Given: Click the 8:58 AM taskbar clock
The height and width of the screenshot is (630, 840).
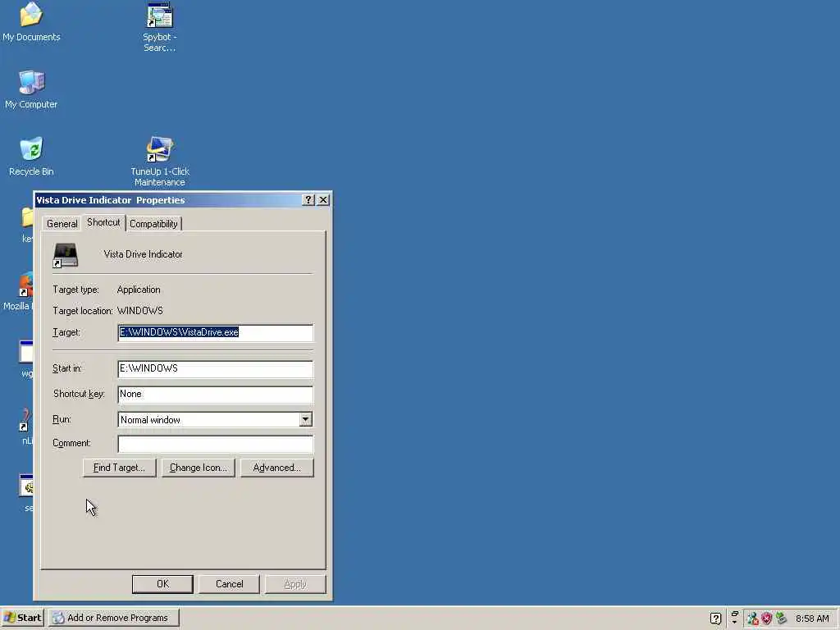Looking at the screenshot, I should [812, 619].
